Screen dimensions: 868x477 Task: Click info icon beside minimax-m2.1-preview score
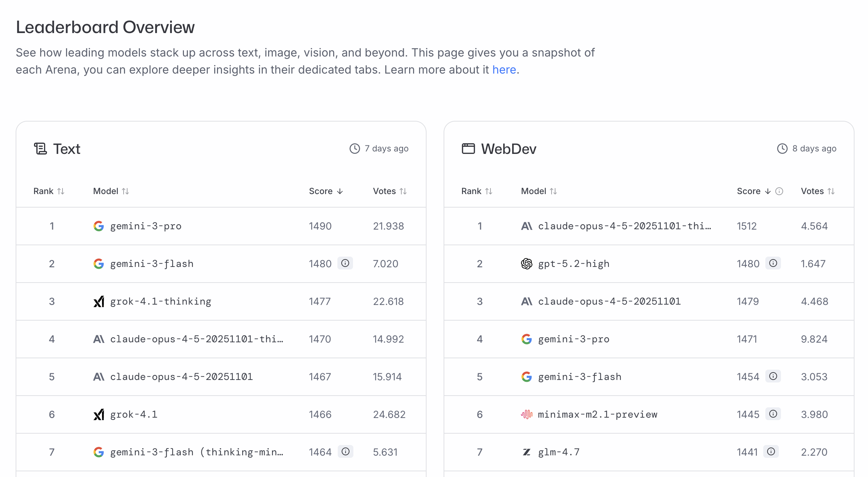click(x=773, y=414)
